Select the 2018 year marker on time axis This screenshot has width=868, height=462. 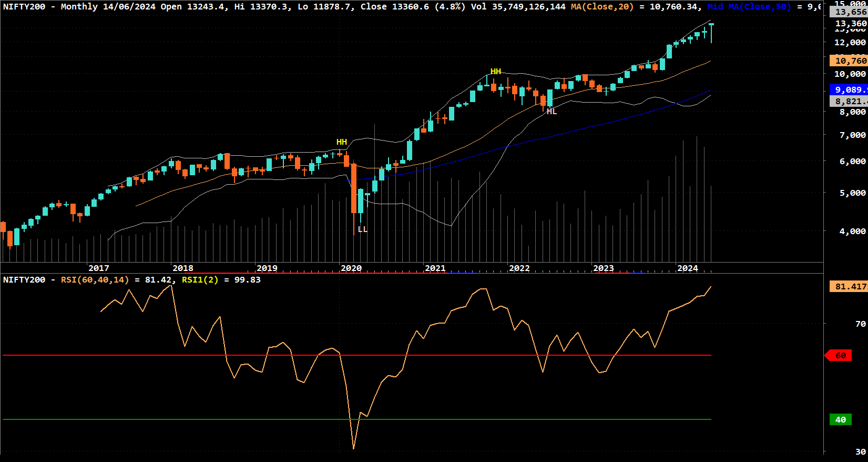click(182, 268)
